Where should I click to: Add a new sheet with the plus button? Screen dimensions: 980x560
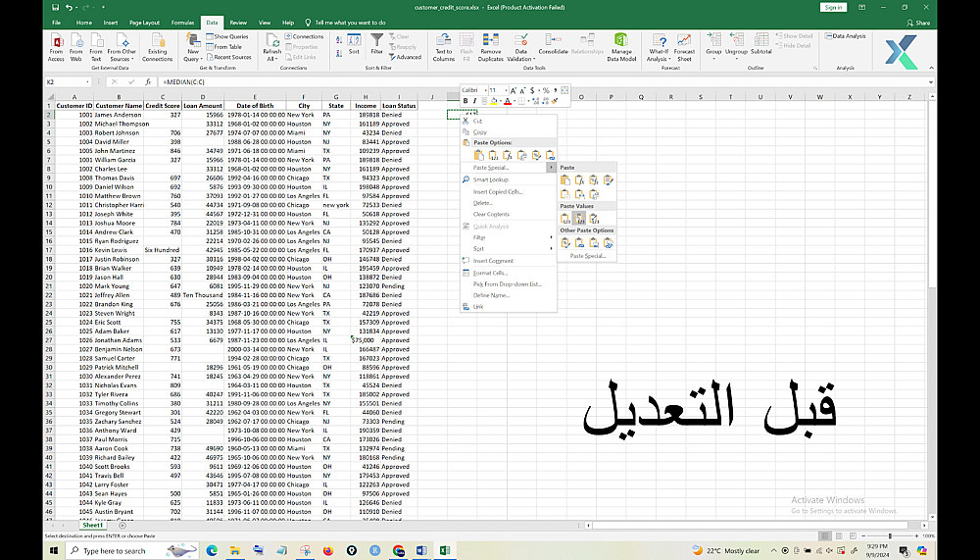coord(122,526)
